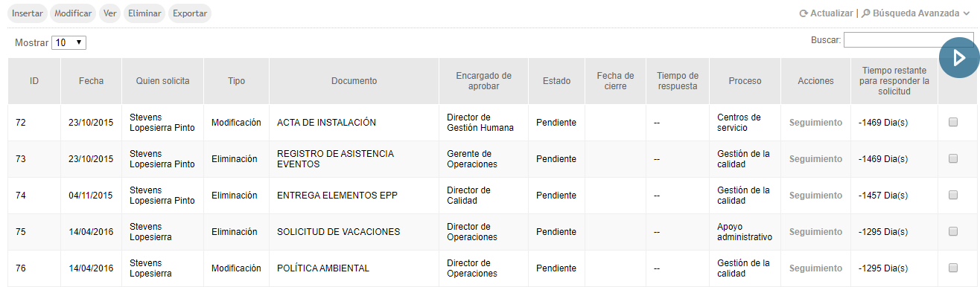Image resolution: width=980 pixels, height=287 pixels.
Task: Open Seguimiento for SOLICITUD DE VACACIONES
Action: click(x=815, y=232)
